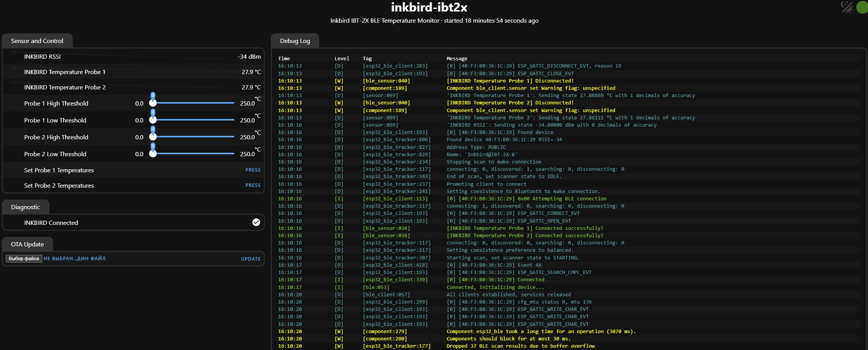Click the Probe 1 Low Threshold slider handle
Viewport: 868px width, 350px height.
pyautogui.click(x=153, y=120)
